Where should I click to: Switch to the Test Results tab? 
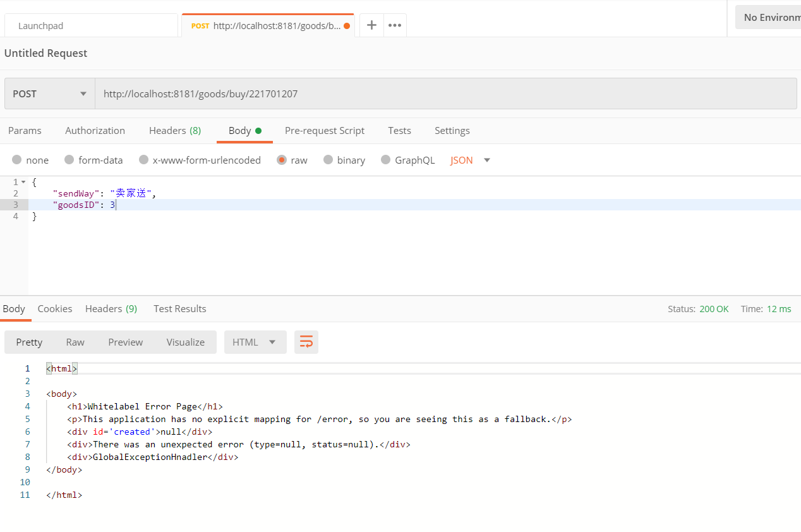tap(180, 308)
